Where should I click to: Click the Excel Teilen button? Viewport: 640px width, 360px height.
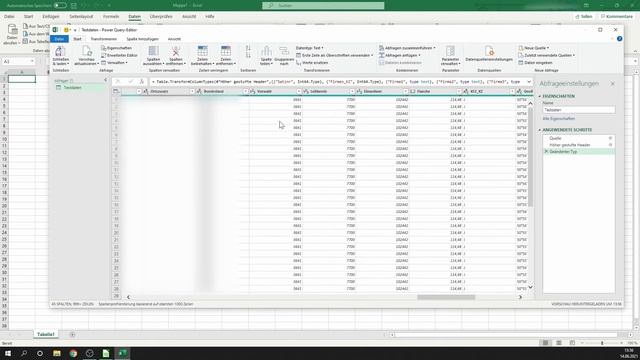[584, 16]
